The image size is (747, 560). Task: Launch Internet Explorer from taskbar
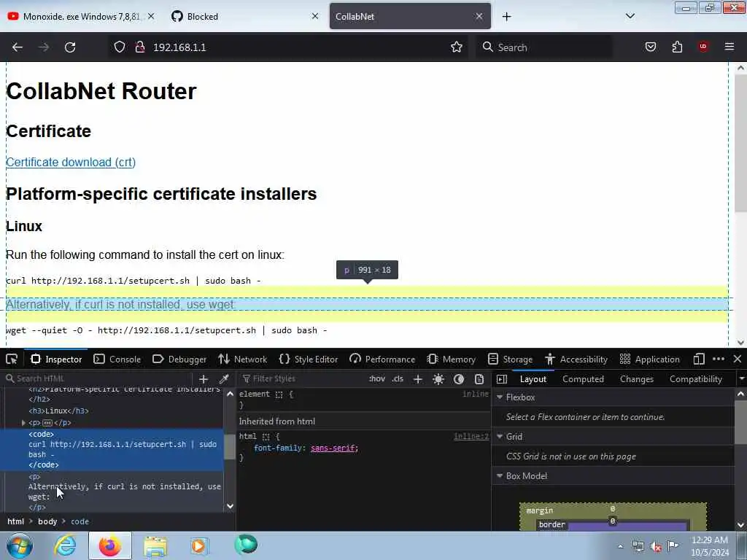[x=65, y=545]
